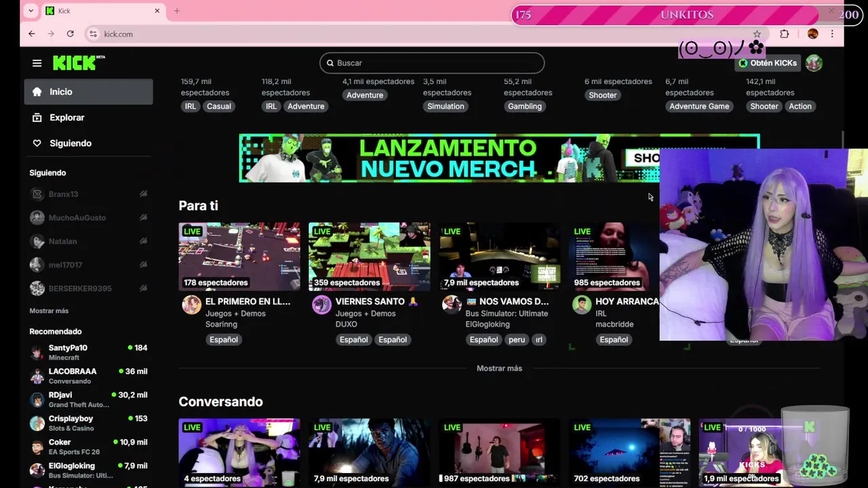Open recommended channel ElGlogloking in sidebar
Viewport: 868px width, 488px height.
[88, 470]
